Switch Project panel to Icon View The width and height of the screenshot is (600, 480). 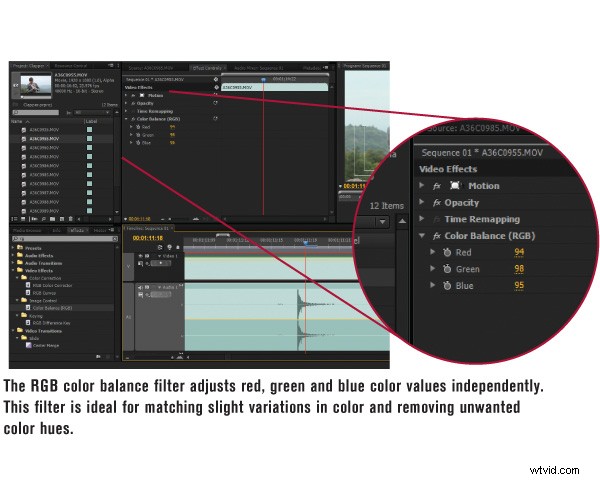click(23, 219)
